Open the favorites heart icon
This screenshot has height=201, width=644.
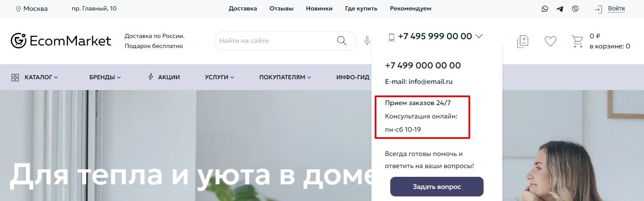(551, 41)
